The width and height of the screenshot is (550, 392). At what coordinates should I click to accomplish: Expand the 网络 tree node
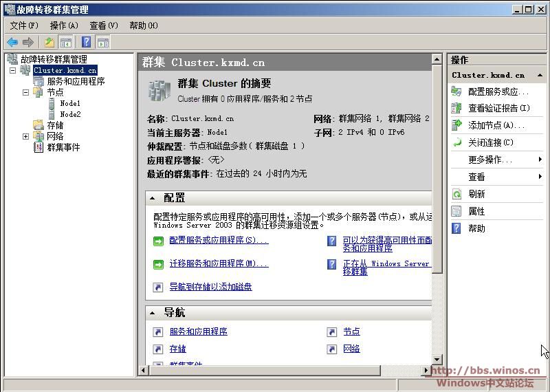coord(25,136)
